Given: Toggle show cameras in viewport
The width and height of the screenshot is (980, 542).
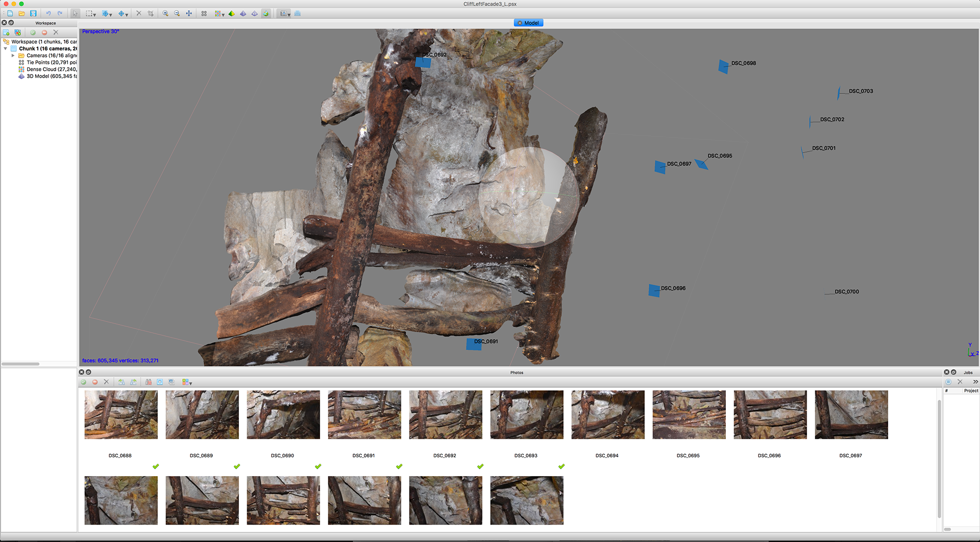Looking at the screenshot, I should [x=283, y=13].
